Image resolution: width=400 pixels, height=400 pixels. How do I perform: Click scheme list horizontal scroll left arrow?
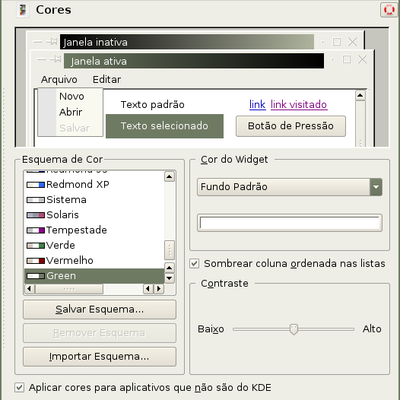[x=29, y=288]
